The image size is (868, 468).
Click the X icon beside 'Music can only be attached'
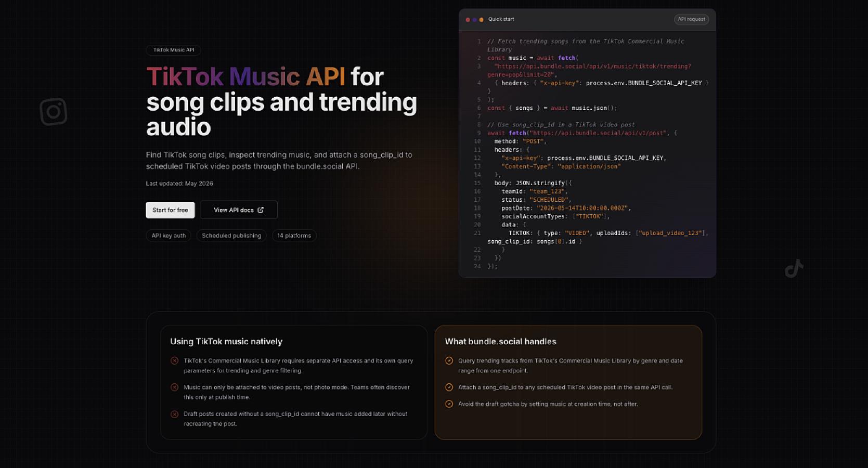[x=174, y=387]
